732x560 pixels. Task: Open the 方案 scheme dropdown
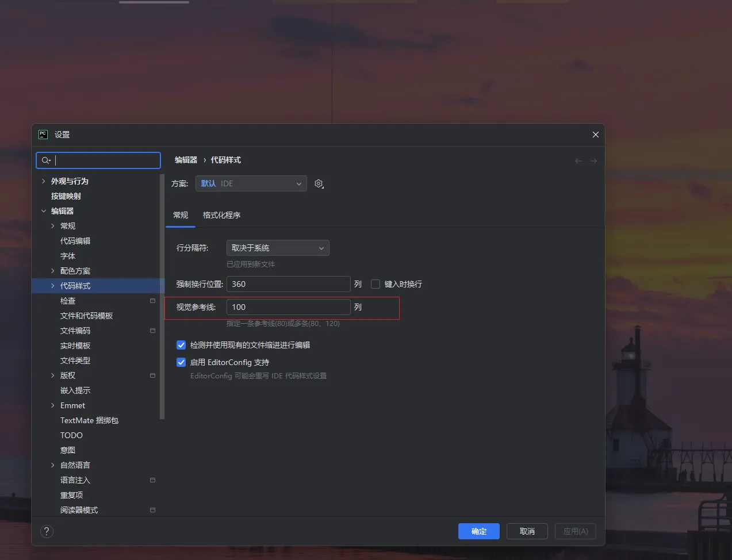(x=251, y=183)
